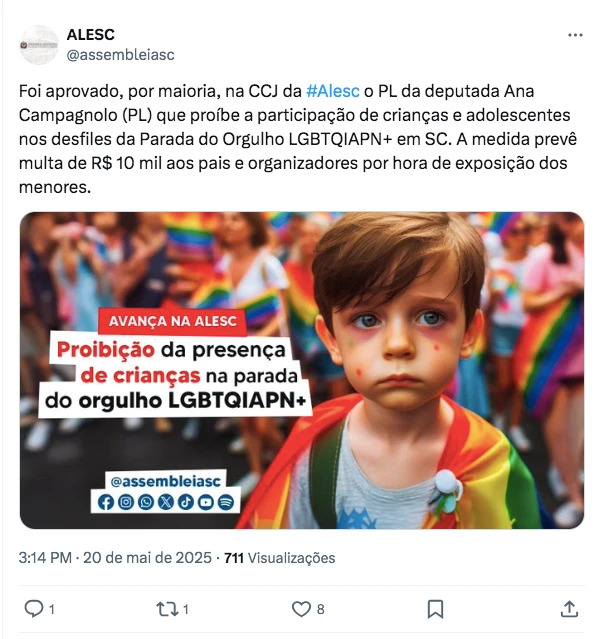Click the WhatsApp icon in image banner
This screenshot has width=595, height=639.
(145, 502)
